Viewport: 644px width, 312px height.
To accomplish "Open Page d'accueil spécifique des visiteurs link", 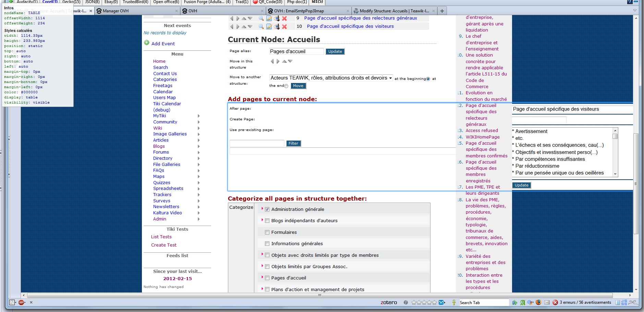I will [x=350, y=26].
